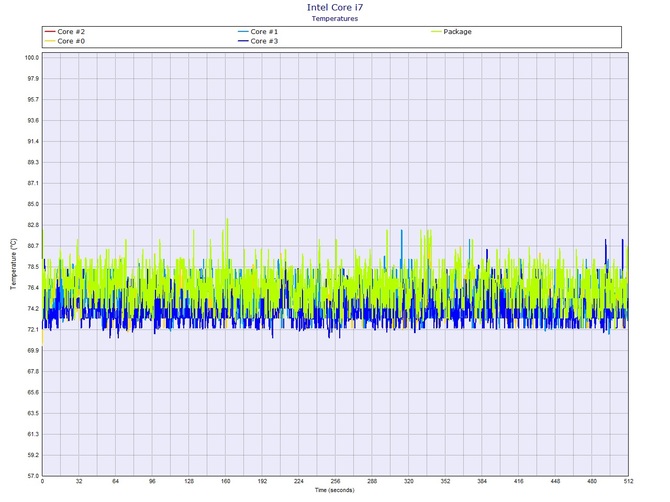Click the Core #1 legend entry
The height and width of the screenshot is (502, 670).
(258, 32)
